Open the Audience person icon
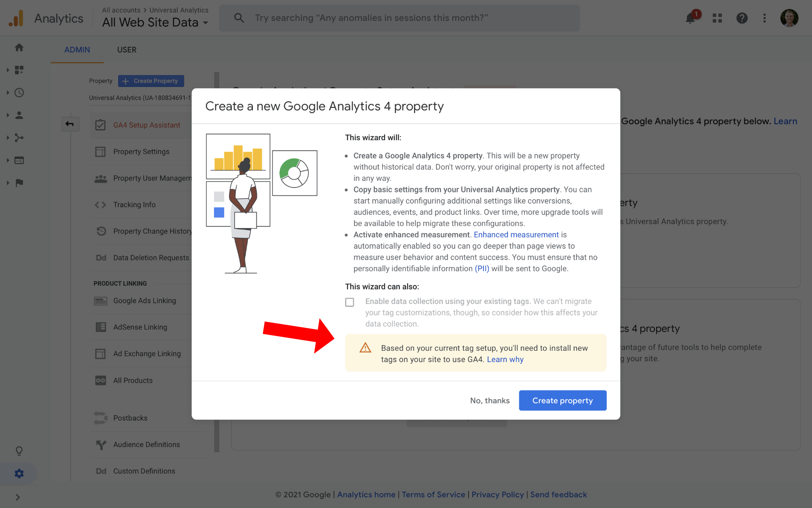This screenshot has width=812, height=508. 19,115
